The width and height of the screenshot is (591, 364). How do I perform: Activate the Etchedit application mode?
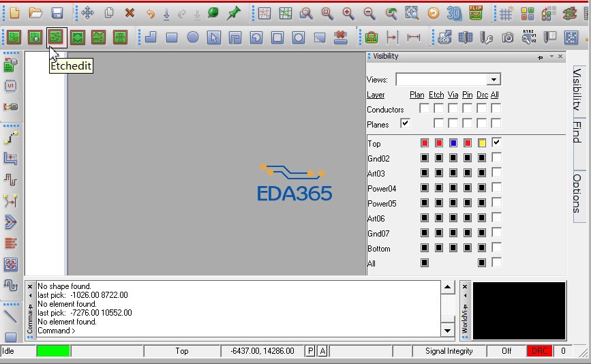[x=57, y=37]
